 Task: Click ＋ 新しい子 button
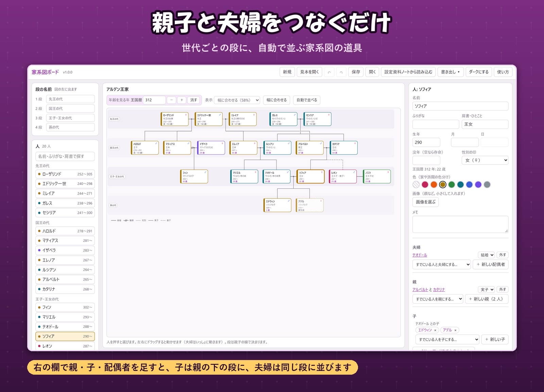(x=495, y=339)
